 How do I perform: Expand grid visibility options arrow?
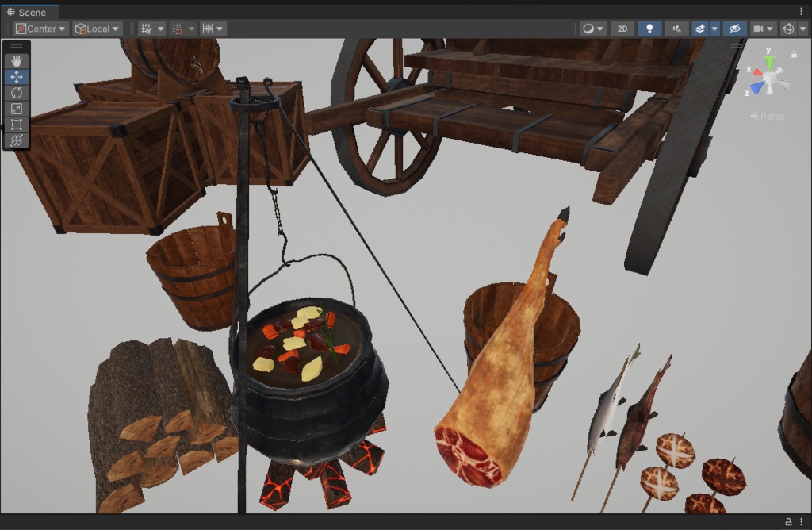pos(160,29)
